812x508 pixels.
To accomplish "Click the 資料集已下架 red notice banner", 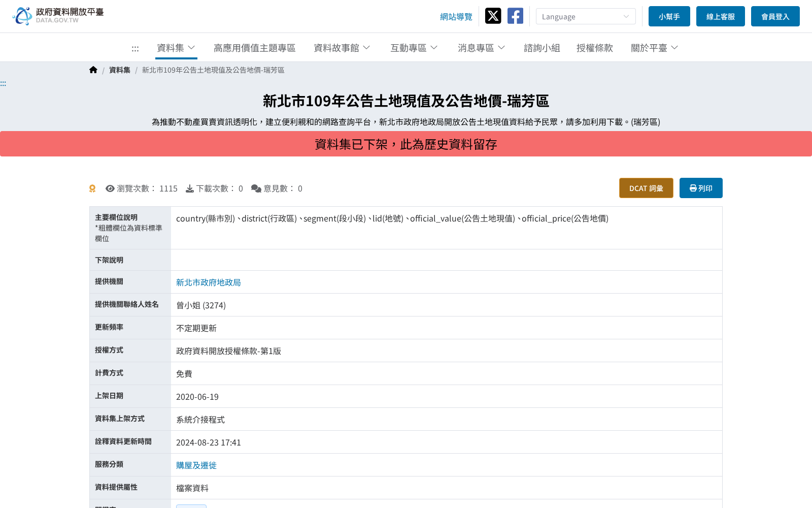I will coord(406,144).
